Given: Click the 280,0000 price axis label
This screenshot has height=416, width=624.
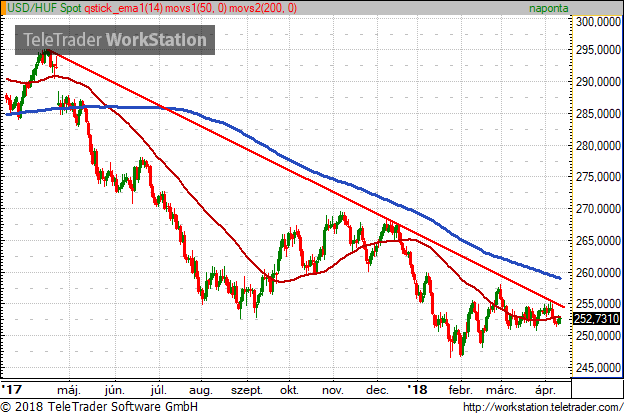Looking at the screenshot, I should click(599, 146).
